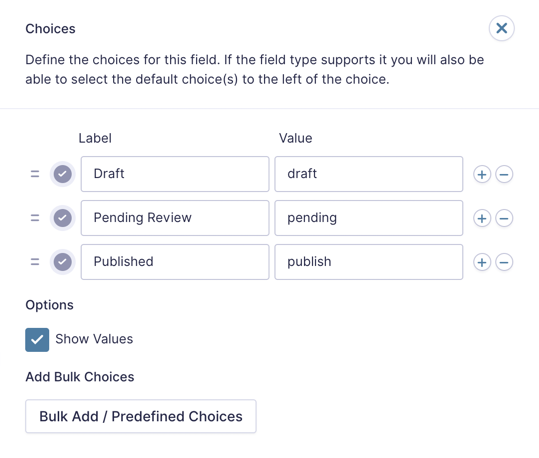This screenshot has width=539, height=458.
Task: Remove the Published choice row
Action: point(504,262)
